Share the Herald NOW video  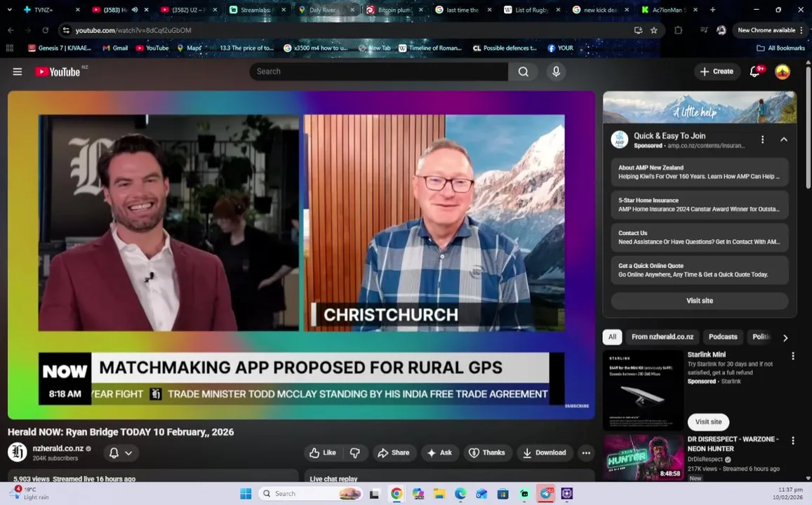pyautogui.click(x=394, y=452)
